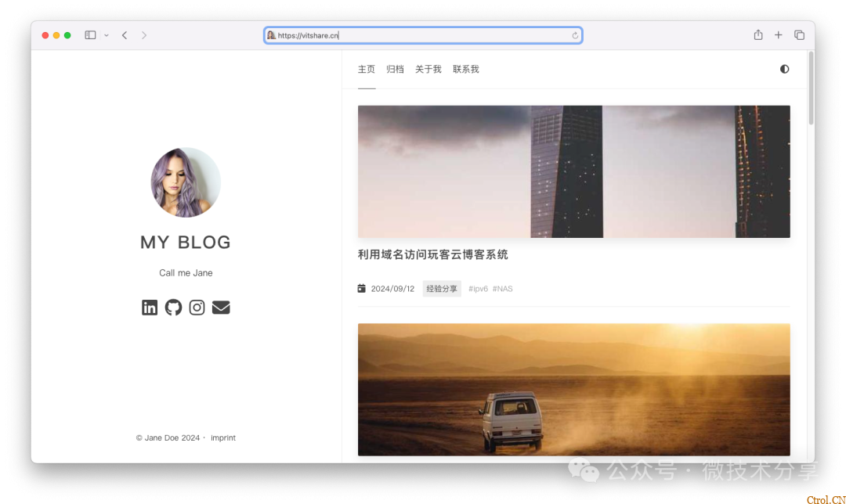Open the Instagram profile icon
846x504 pixels.
coord(197,308)
